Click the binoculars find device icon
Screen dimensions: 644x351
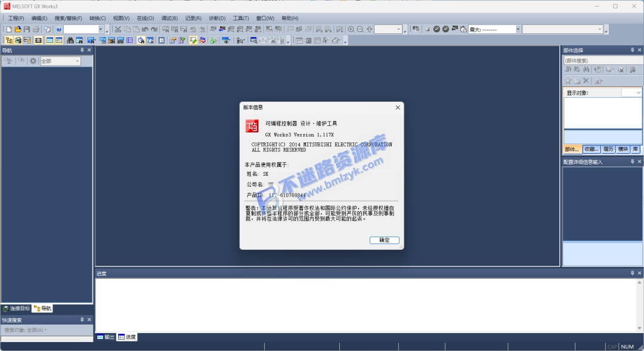click(70, 41)
